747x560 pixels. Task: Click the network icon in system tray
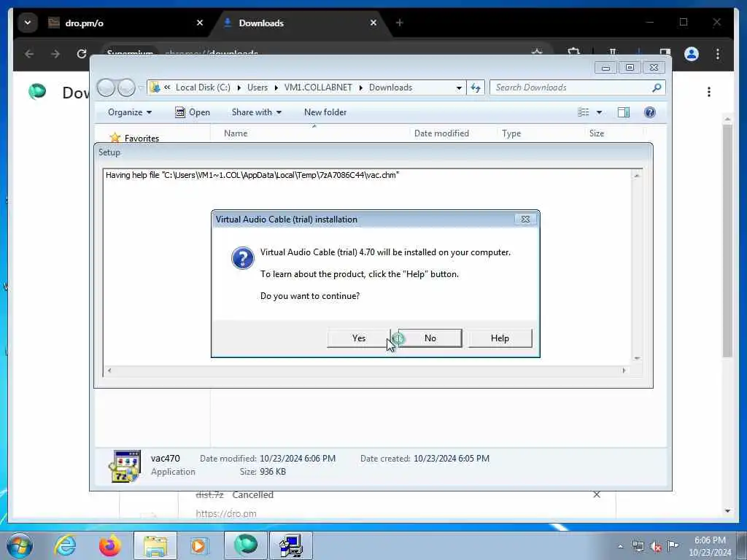tap(638, 546)
